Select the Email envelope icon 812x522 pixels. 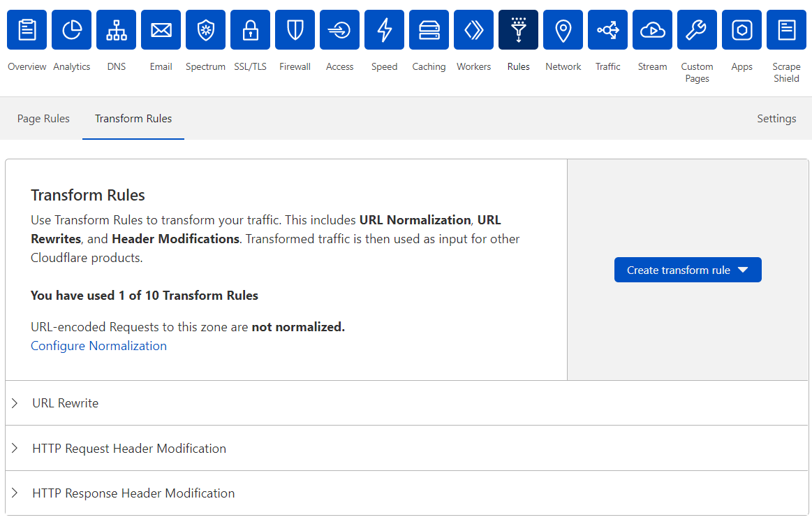tap(161, 30)
